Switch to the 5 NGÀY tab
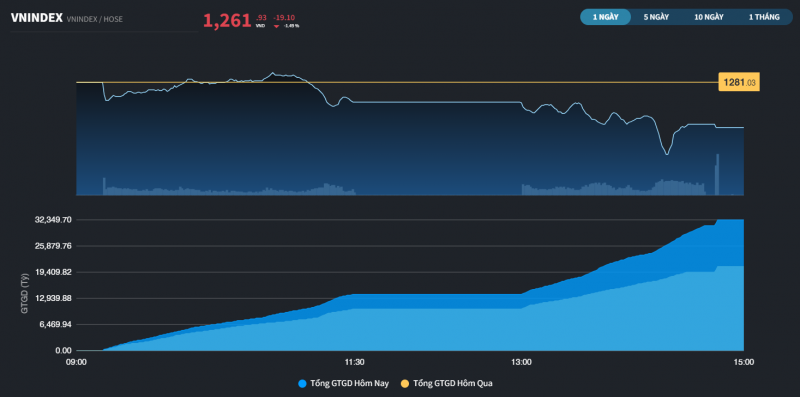Image resolution: width=800 pixels, height=397 pixels. tap(656, 17)
